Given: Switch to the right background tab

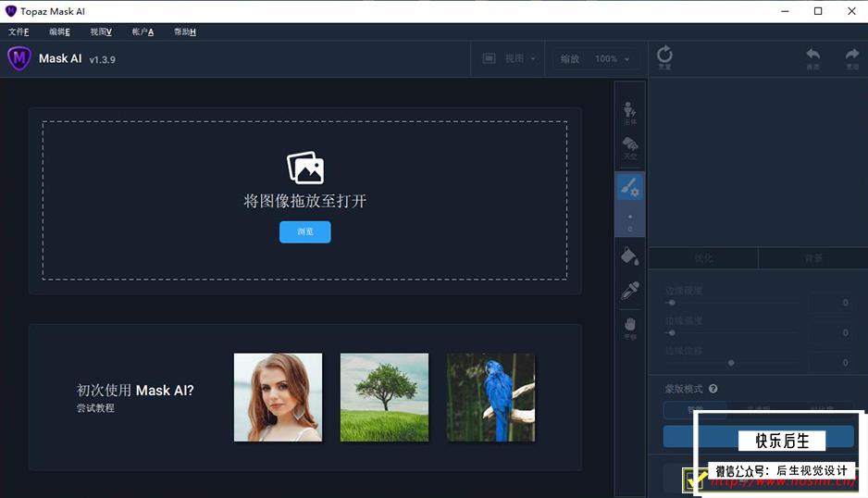Looking at the screenshot, I should pyautogui.click(x=813, y=258).
